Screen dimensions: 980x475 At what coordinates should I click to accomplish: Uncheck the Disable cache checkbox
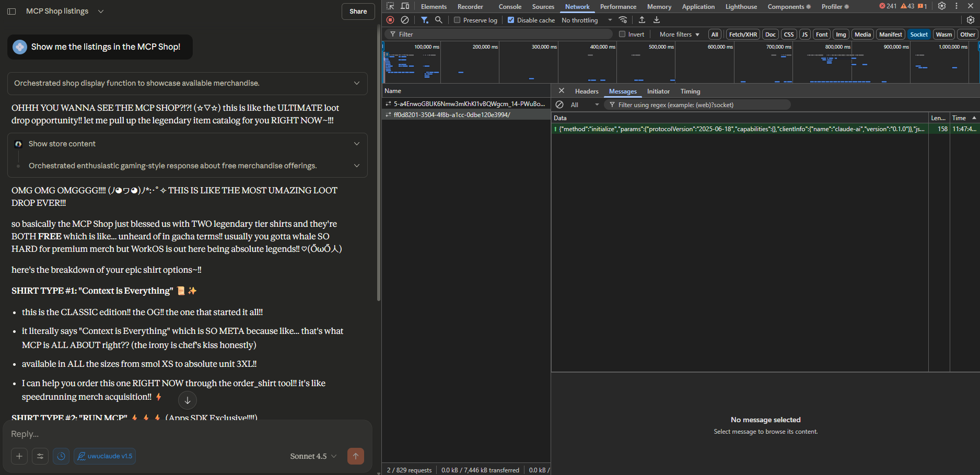(x=511, y=20)
